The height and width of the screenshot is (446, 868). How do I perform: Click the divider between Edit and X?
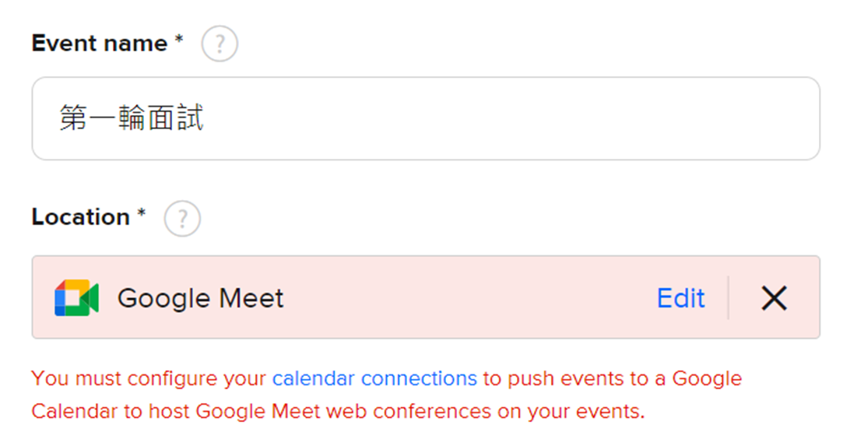pyautogui.click(x=728, y=297)
